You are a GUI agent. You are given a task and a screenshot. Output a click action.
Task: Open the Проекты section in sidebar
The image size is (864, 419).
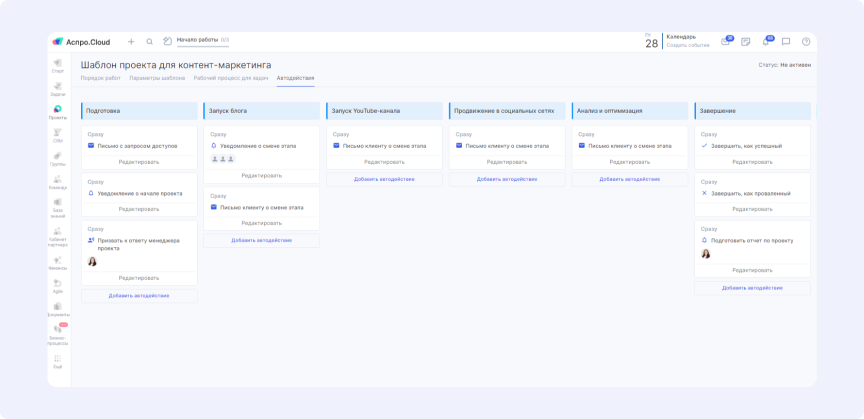(58, 111)
